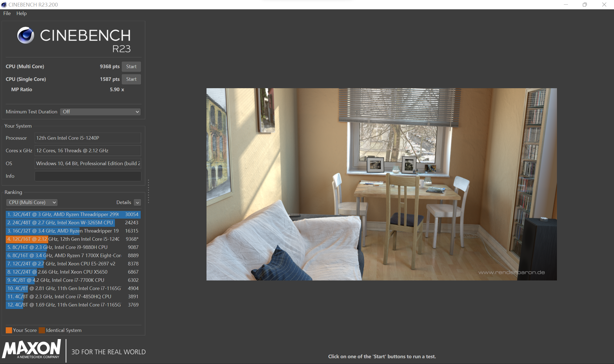Click the Cinebench title bar app icon
Viewport: 614px width, 364px height.
coord(4,5)
